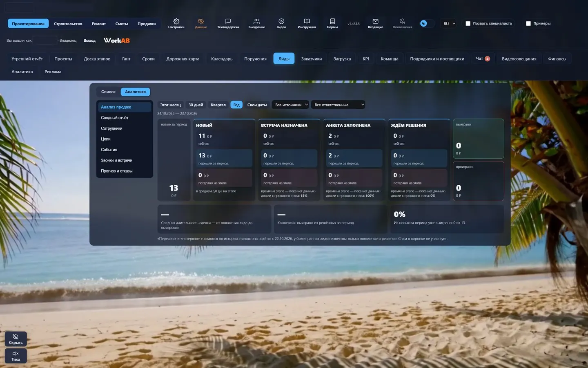Screen dimensions: 588x368
Task: Open the Инструкция book icon
Action: click(x=307, y=23)
